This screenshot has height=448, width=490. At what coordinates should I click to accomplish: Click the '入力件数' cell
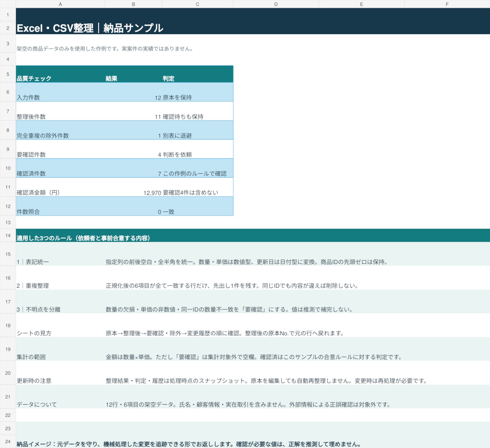60,92
